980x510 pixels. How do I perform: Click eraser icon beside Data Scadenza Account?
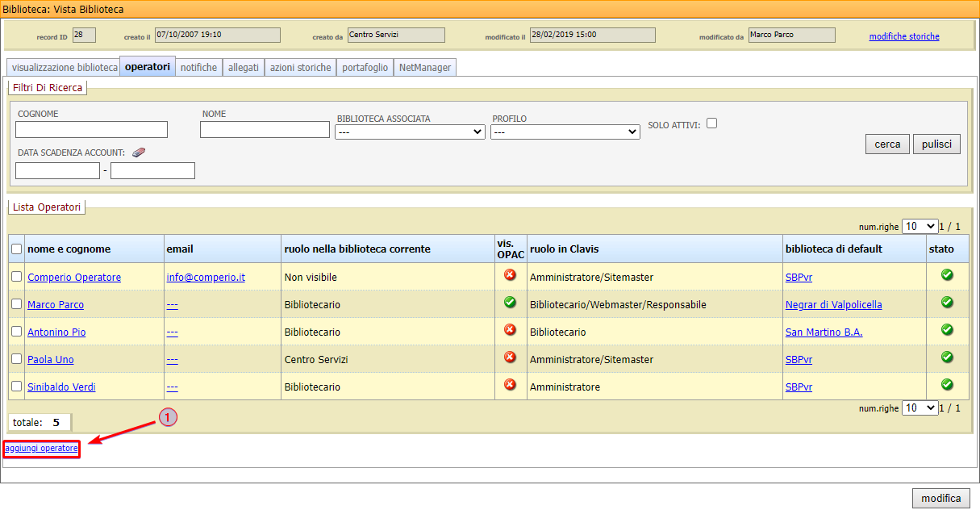[138, 152]
